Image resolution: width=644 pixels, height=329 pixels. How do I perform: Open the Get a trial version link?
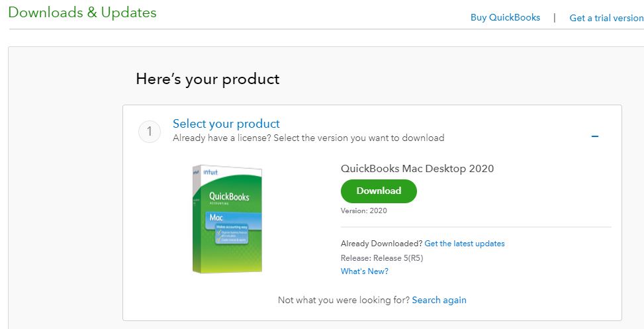pos(606,18)
